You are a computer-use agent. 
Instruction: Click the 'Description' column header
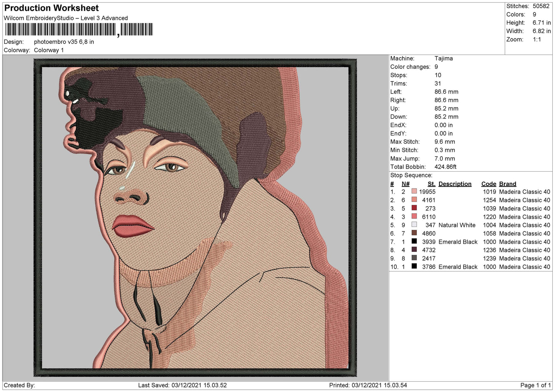455,184
